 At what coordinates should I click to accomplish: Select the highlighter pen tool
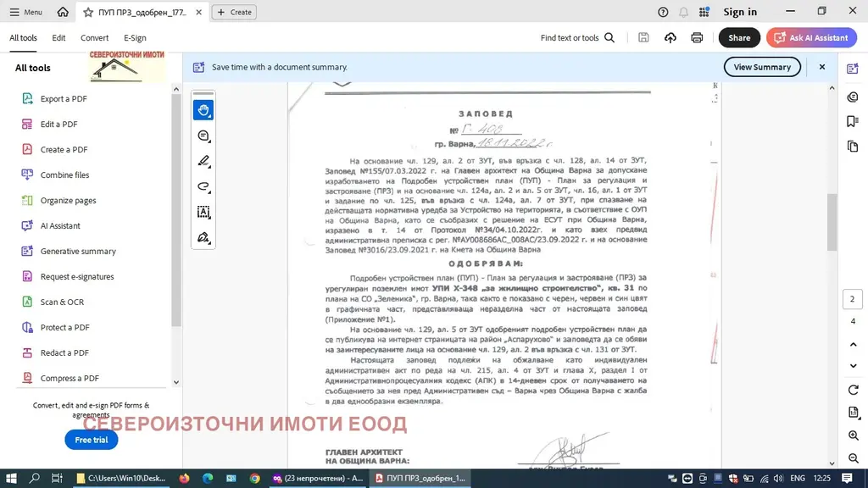click(203, 161)
